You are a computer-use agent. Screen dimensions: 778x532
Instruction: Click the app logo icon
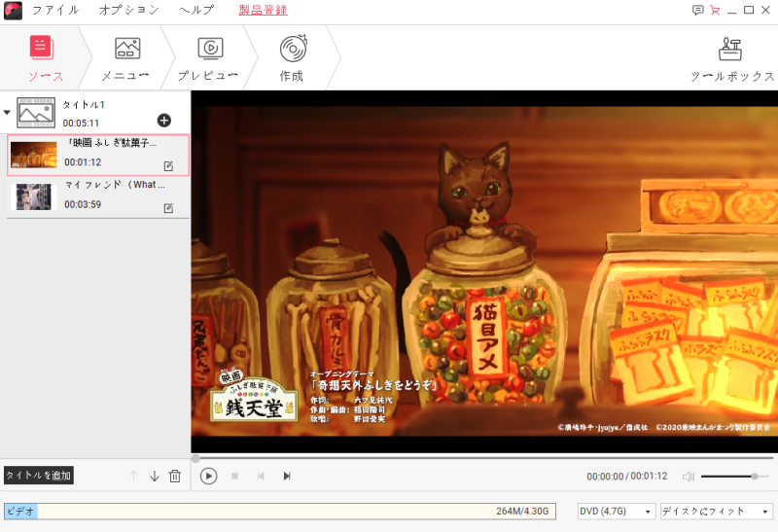point(13,11)
